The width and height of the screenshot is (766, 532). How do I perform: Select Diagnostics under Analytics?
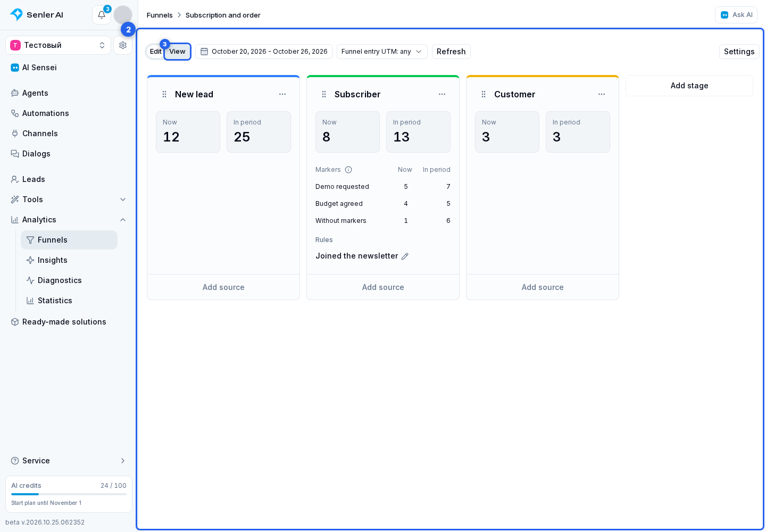[69, 280]
